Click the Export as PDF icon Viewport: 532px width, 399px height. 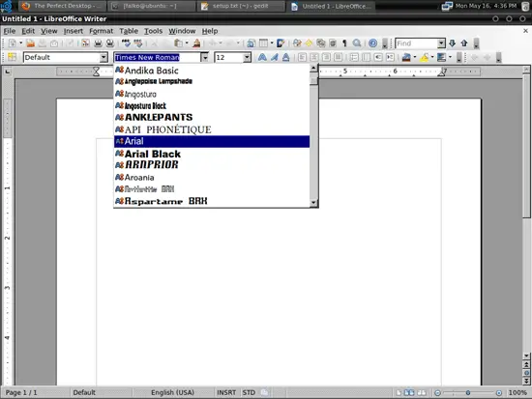point(85,43)
